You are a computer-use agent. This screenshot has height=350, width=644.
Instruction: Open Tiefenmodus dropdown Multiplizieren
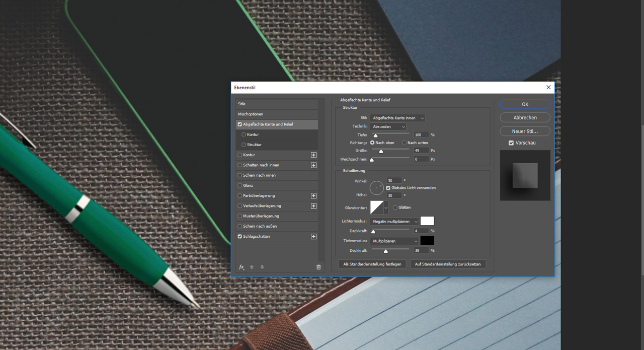[x=394, y=241]
